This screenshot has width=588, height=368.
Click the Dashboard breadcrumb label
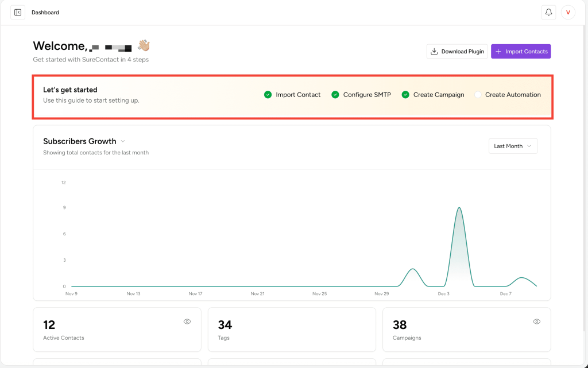[x=45, y=12]
